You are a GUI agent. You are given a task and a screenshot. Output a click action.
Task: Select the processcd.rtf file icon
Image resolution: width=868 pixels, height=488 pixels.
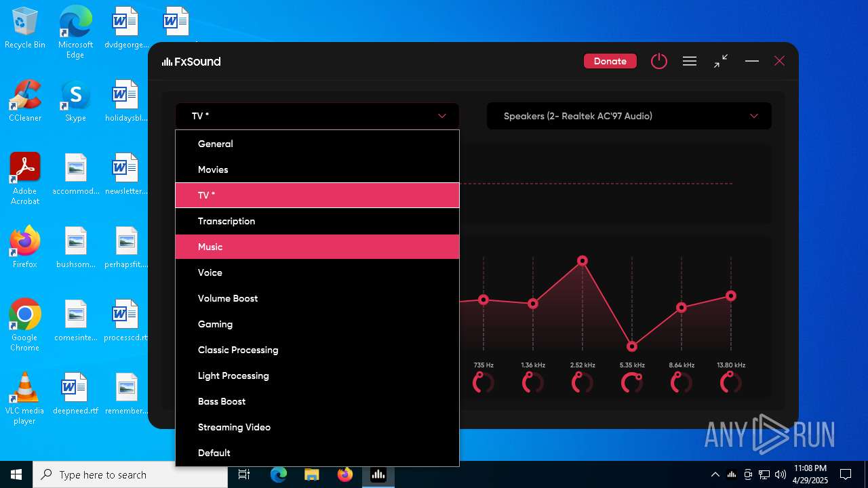point(126,321)
